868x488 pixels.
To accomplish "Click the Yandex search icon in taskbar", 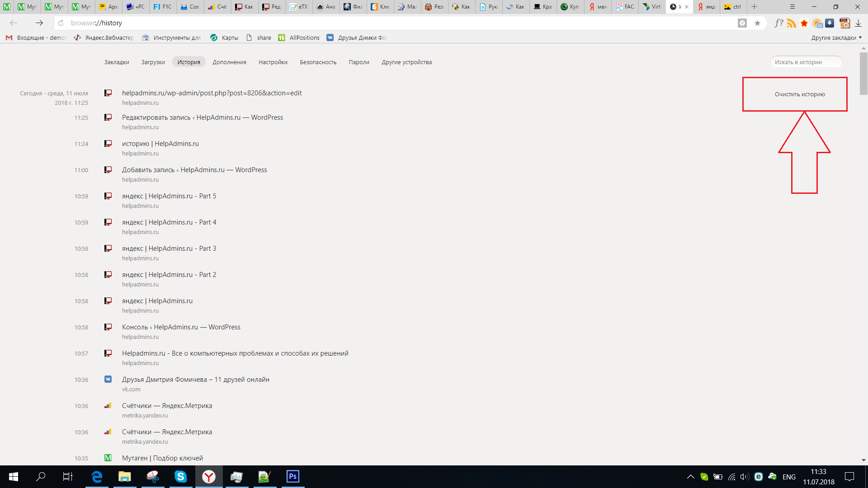I will coord(208,476).
